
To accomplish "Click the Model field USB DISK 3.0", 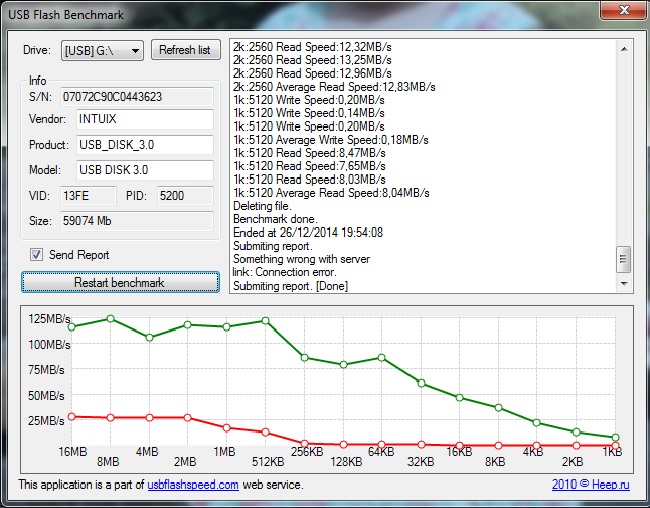I will (x=143, y=170).
